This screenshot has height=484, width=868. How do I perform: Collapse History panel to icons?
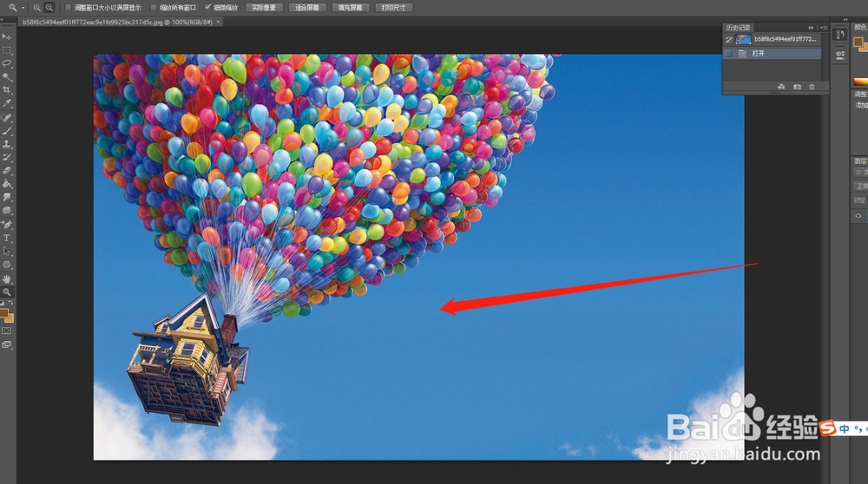click(811, 27)
